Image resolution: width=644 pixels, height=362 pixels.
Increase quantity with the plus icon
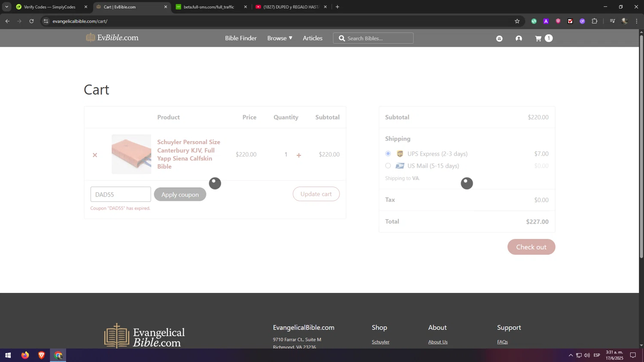299,155
